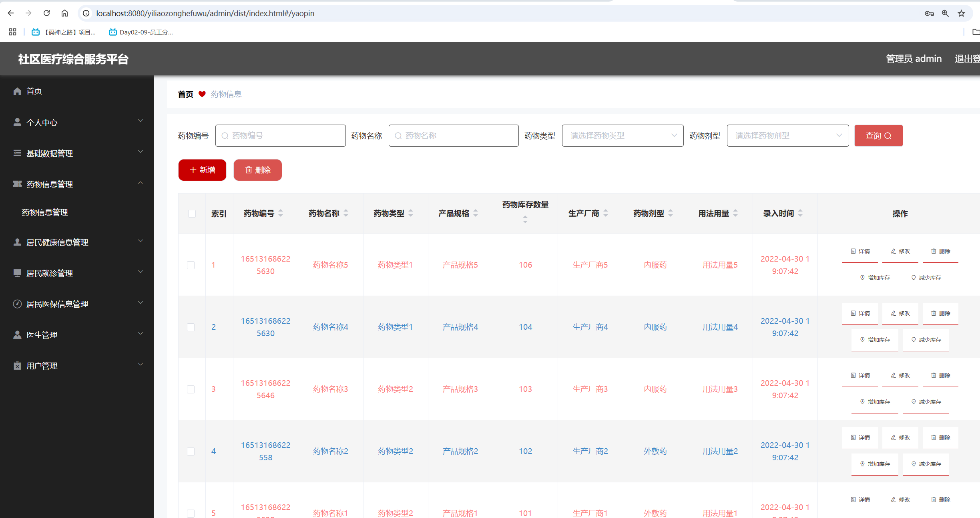Check the select-all checkbox in the table header
980x518 pixels.
(x=191, y=214)
